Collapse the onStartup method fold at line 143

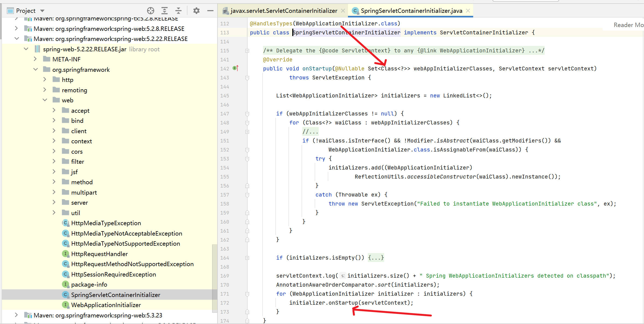pyautogui.click(x=247, y=78)
